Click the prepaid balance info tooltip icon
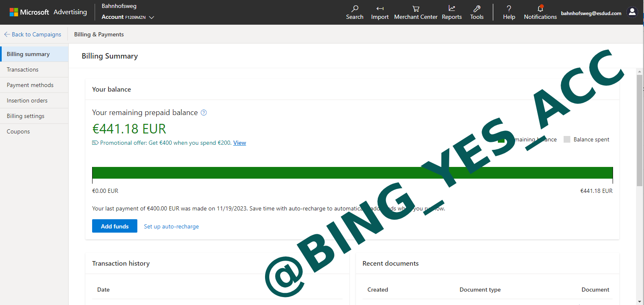Viewport: 644px width, 305px height. tap(204, 113)
